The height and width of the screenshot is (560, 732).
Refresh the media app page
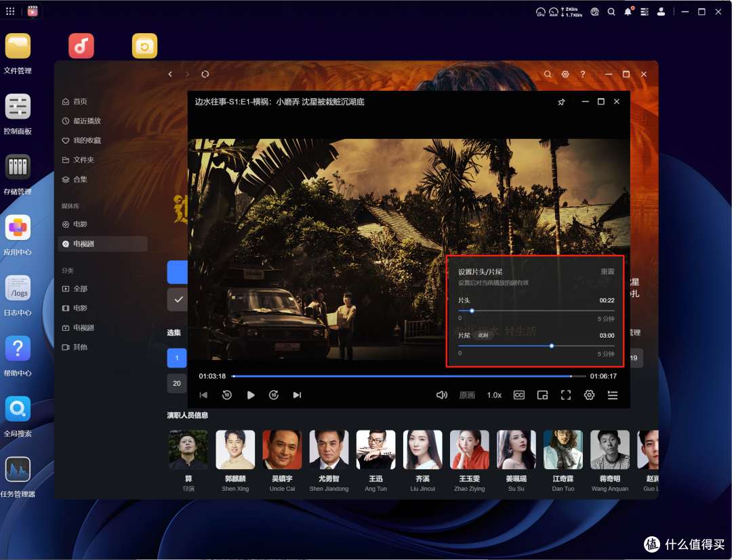point(205,74)
